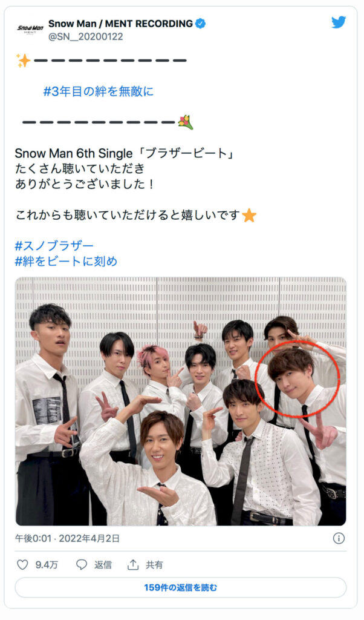Screen dimensions: 364x620
Task: Click the blue verified badge
Action: click(201, 24)
